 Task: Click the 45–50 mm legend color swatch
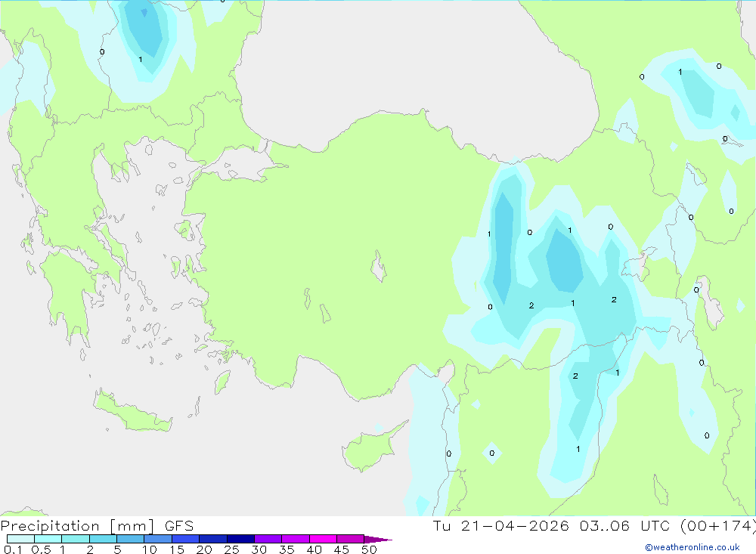pos(351,539)
